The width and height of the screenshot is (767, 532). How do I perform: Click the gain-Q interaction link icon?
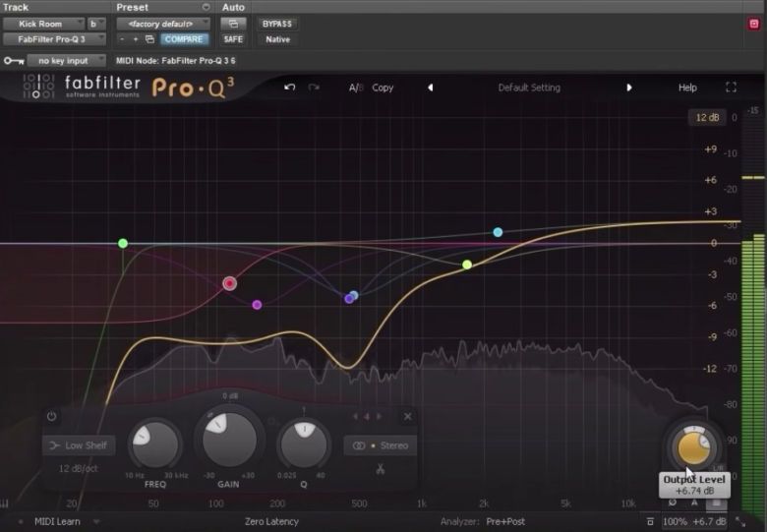coord(272,422)
